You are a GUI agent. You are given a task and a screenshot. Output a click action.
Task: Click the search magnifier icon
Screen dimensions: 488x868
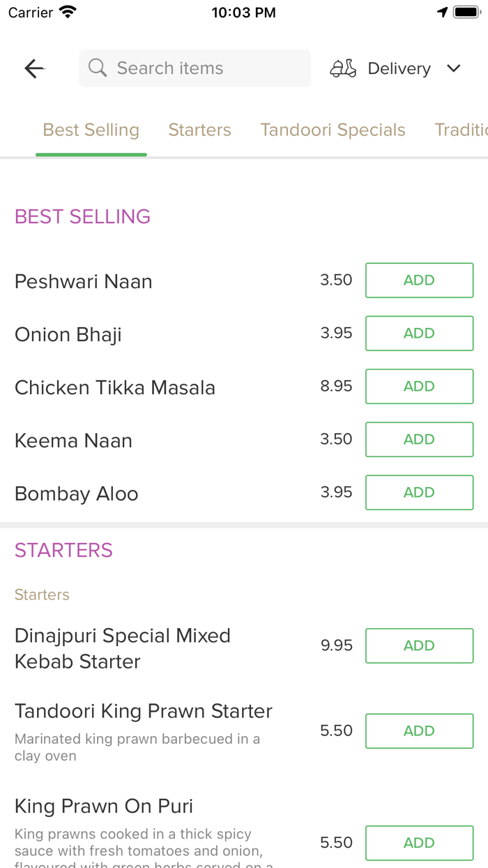coord(98,68)
